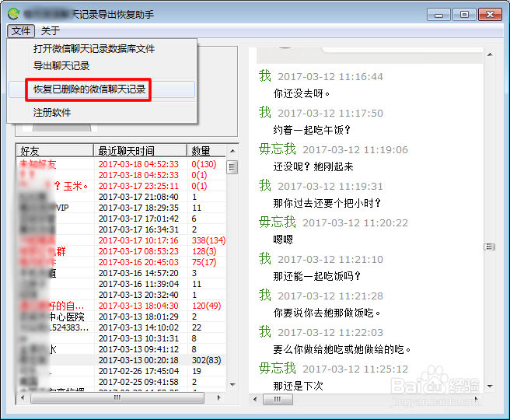The image size is (510, 420).
Task: Select row dated 2017-03-17 21:08:40
Action: pyautogui.click(x=121, y=197)
